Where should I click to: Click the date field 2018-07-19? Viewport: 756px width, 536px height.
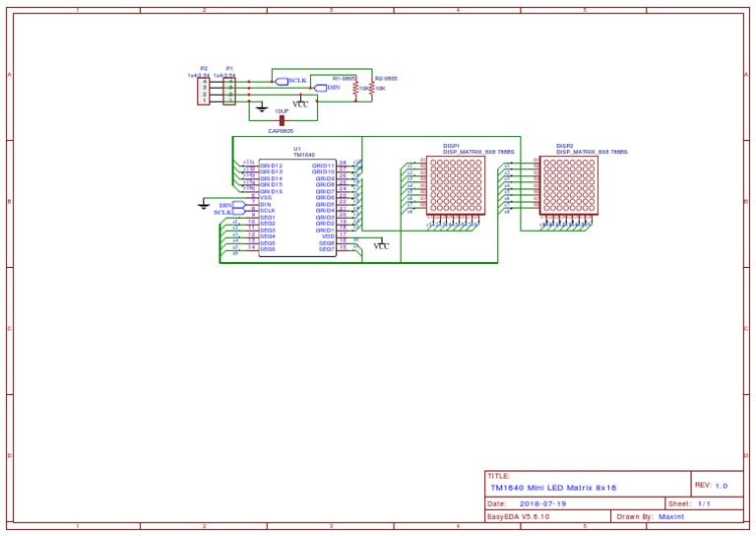[x=543, y=503]
